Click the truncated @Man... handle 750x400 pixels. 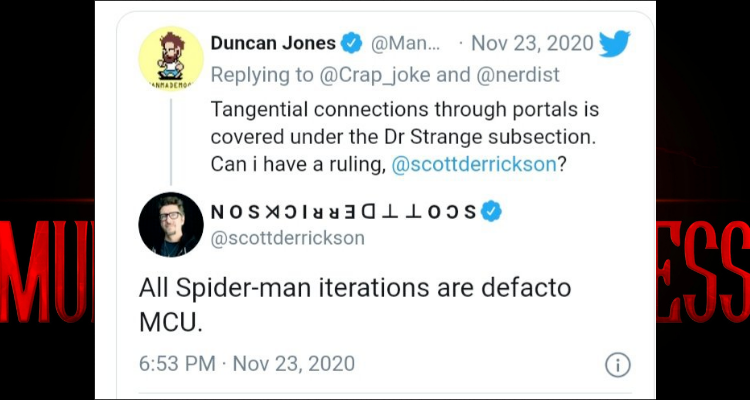pos(405,45)
